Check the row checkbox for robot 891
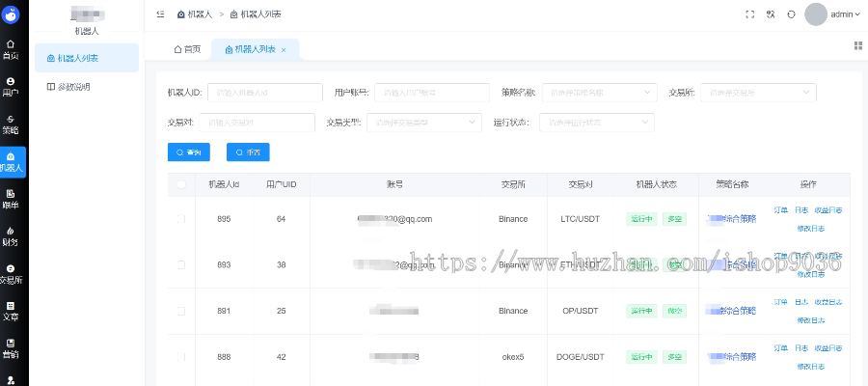The width and height of the screenshot is (868, 386). [x=181, y=311]
